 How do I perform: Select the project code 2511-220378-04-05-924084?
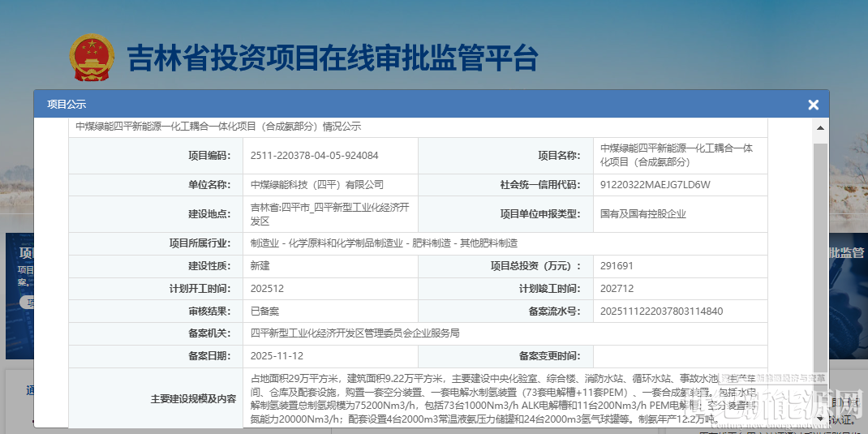(315, 156)
